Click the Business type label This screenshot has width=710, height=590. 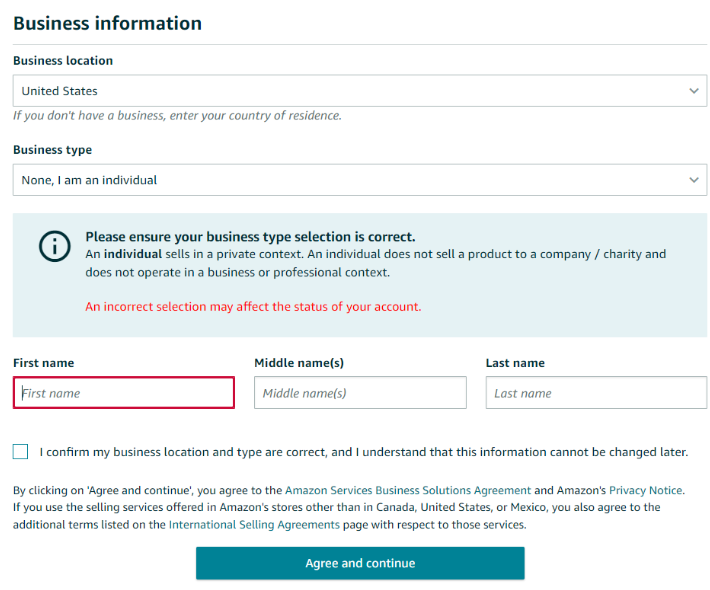53,150
